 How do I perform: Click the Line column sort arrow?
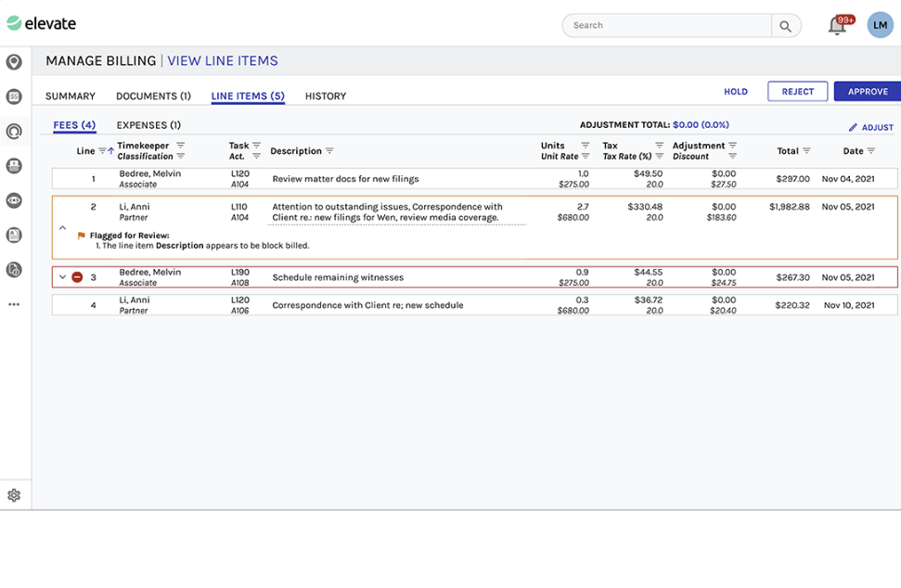point(111,151)
